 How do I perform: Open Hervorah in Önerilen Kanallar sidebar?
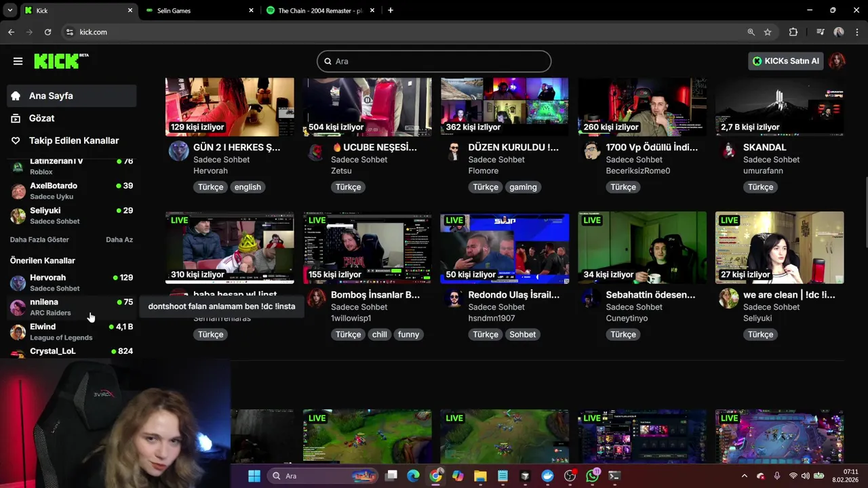click(72, 283)
